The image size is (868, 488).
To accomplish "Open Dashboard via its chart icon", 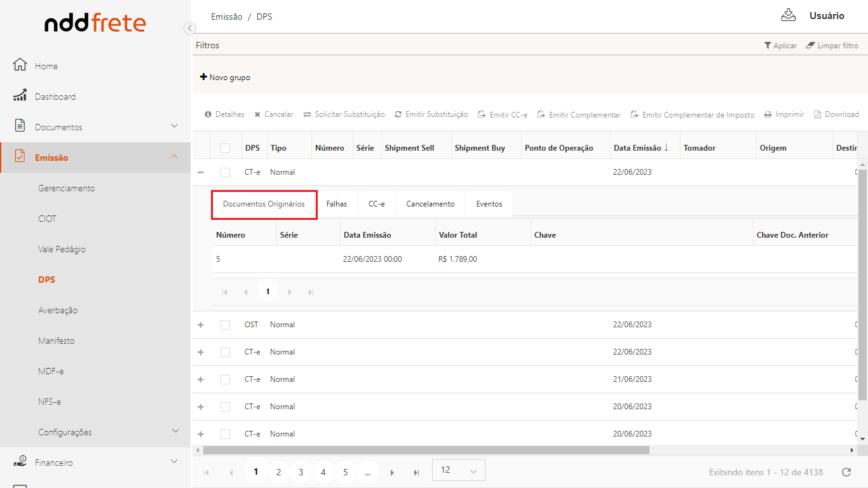I will (x=20, y=95).
